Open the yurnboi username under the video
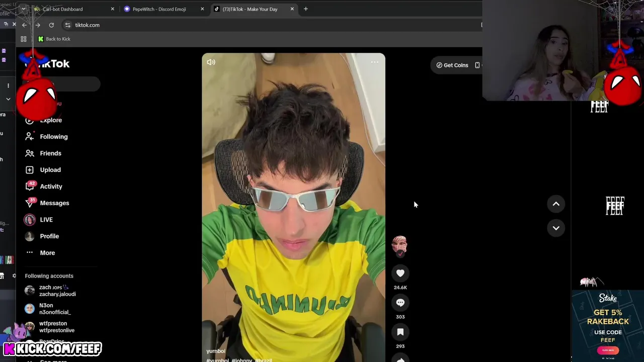The width and height of the screenshot is (644, 362). [216, 351]
